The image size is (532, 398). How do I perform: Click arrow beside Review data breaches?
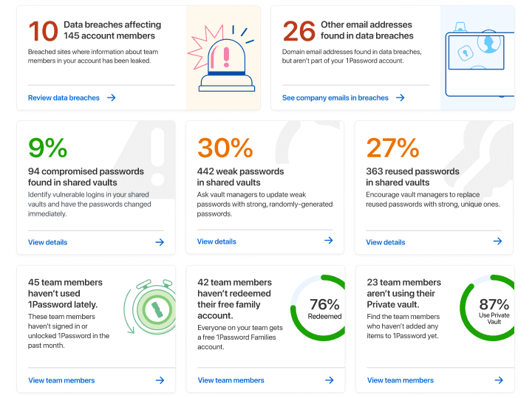click(111, 97)
